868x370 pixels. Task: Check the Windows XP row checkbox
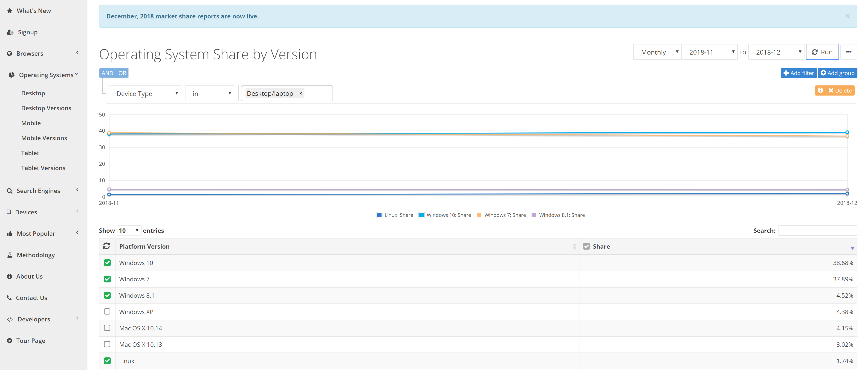(107, 312)
